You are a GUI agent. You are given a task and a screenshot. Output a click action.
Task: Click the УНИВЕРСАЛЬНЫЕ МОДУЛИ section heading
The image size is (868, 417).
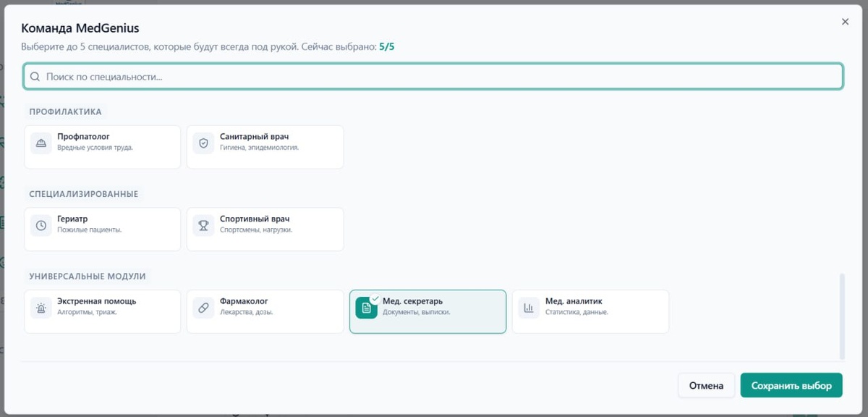(88, 277)
